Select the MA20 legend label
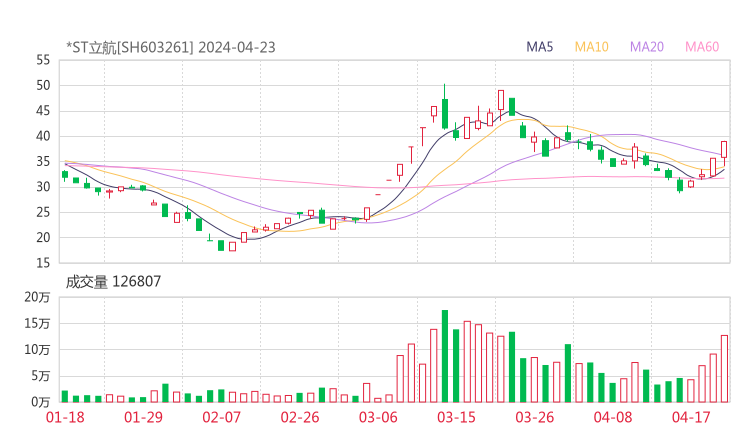 [x=647, y=47]
